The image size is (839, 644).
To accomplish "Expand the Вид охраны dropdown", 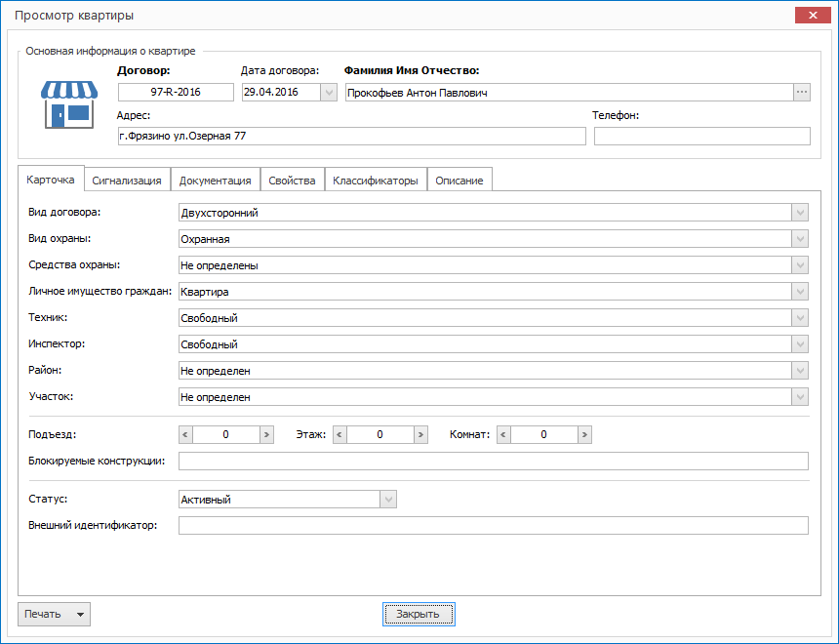I will tap(800, 239).
